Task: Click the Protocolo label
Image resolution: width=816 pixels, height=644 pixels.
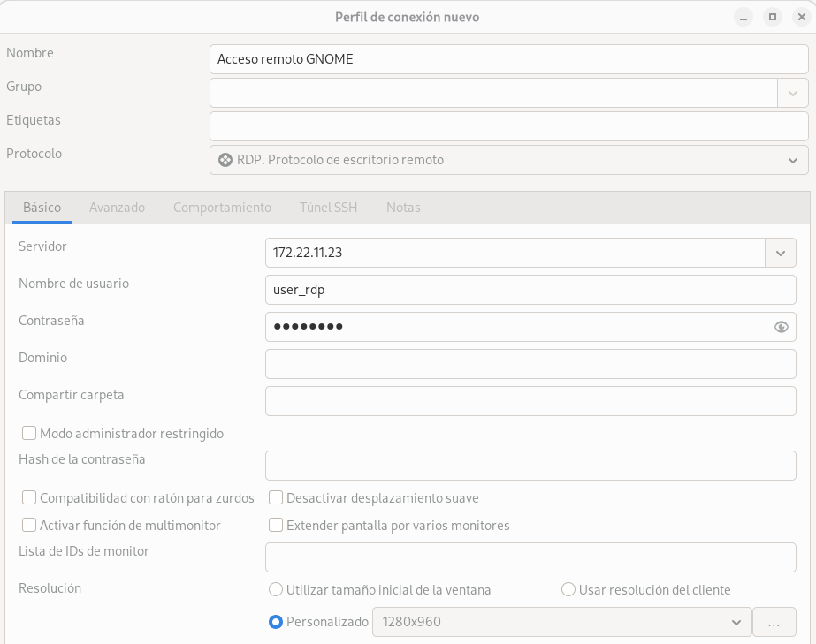Action: click(34, 154)
